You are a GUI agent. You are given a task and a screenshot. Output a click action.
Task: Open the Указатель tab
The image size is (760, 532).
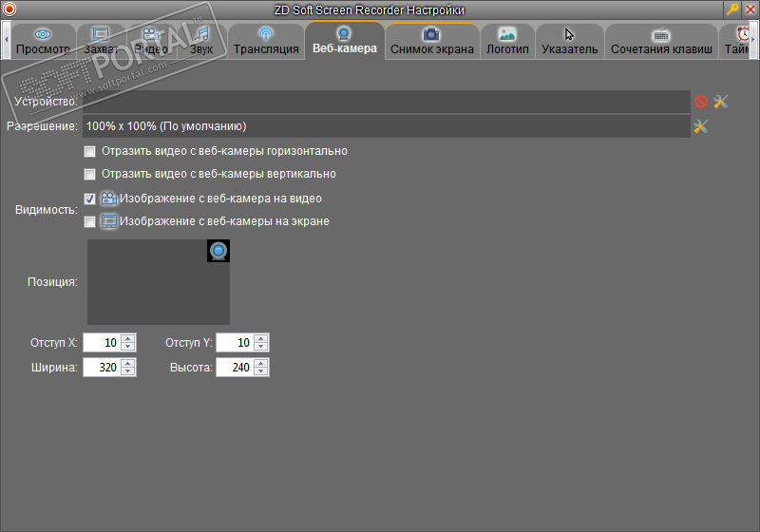tap(569, 41)
